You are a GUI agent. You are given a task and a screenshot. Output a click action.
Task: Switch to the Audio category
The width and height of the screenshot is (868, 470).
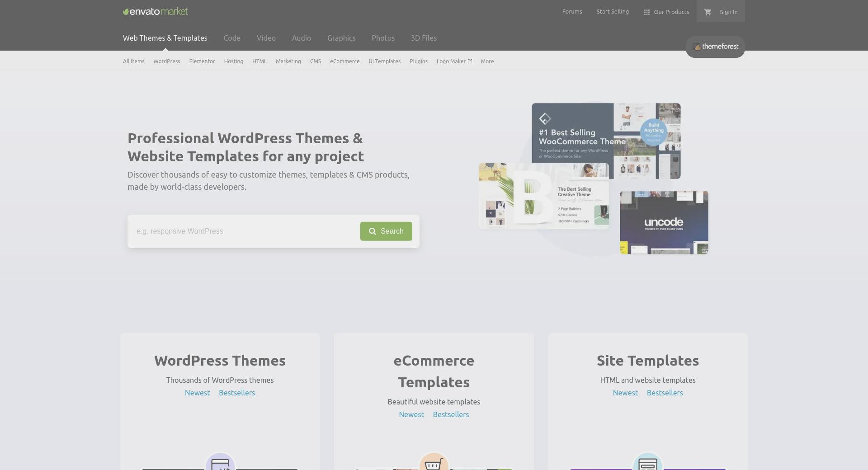302,38
